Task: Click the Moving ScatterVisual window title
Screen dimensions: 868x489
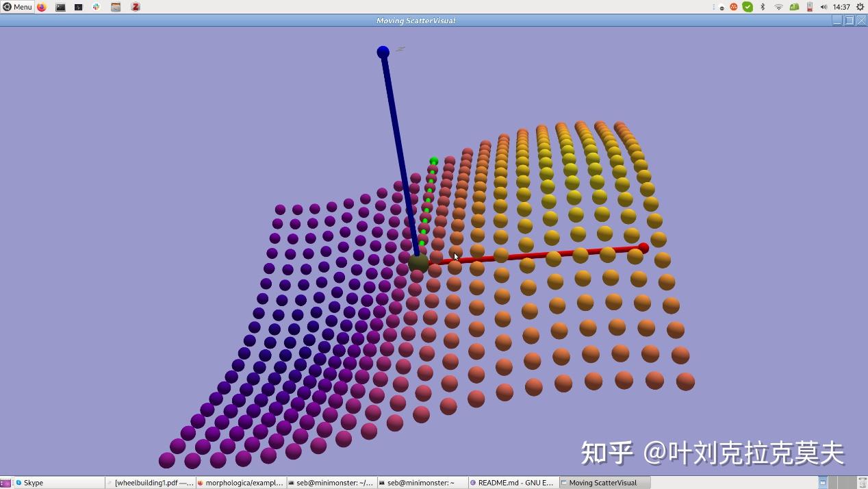Action: pyautogui.click(x=416, y=21)
